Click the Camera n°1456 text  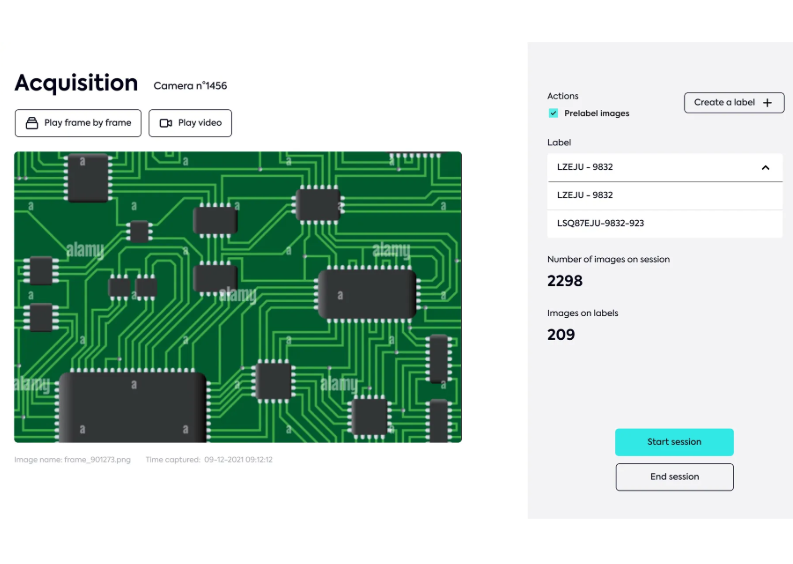(190, 86)
